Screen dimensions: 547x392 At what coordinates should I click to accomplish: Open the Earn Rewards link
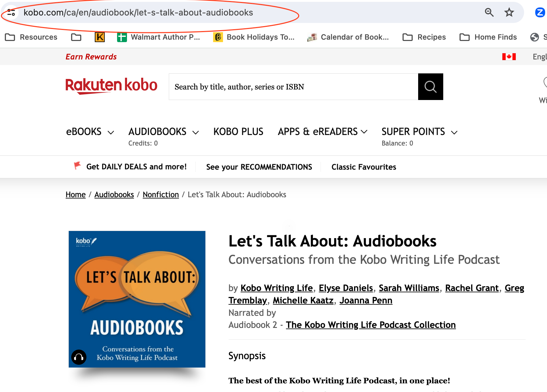click(91, 56)
